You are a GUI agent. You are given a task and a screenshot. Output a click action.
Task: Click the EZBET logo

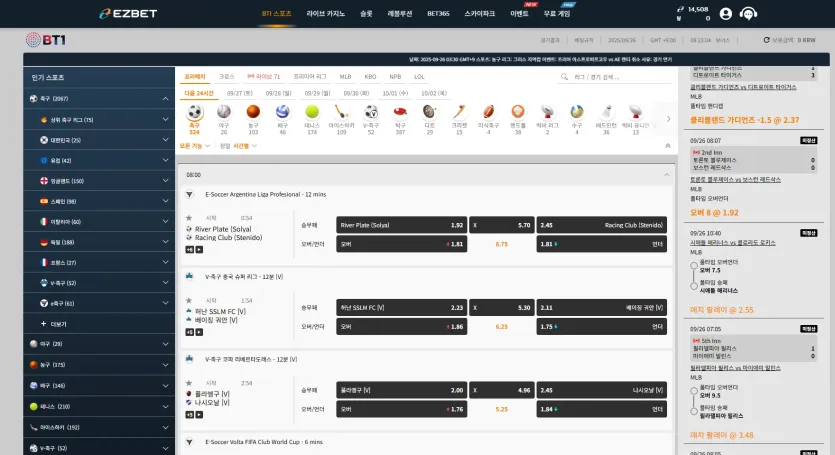[x=128, y=14]
